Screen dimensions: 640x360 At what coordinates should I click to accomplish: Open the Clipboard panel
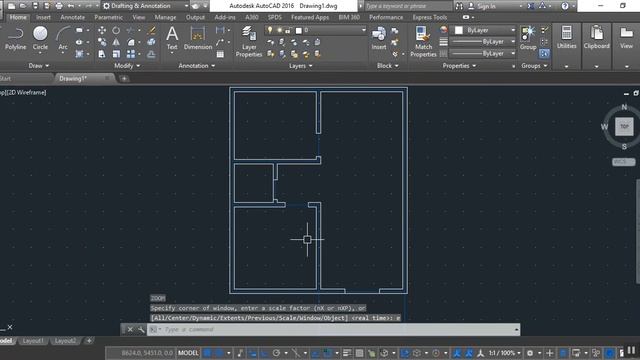click(596, 38)
